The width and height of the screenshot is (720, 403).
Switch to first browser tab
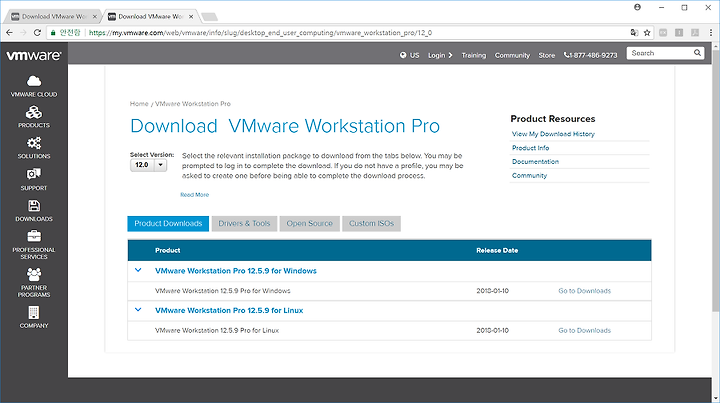[x=53, y=17]
